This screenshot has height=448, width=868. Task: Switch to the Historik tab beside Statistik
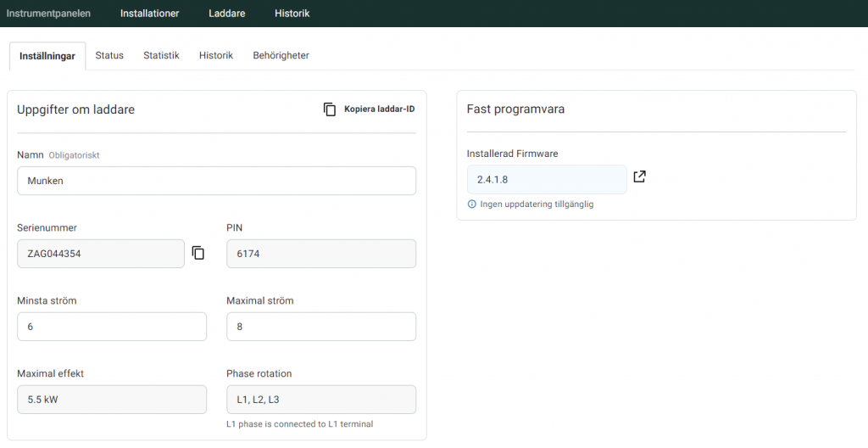click(x=216, y=56)
